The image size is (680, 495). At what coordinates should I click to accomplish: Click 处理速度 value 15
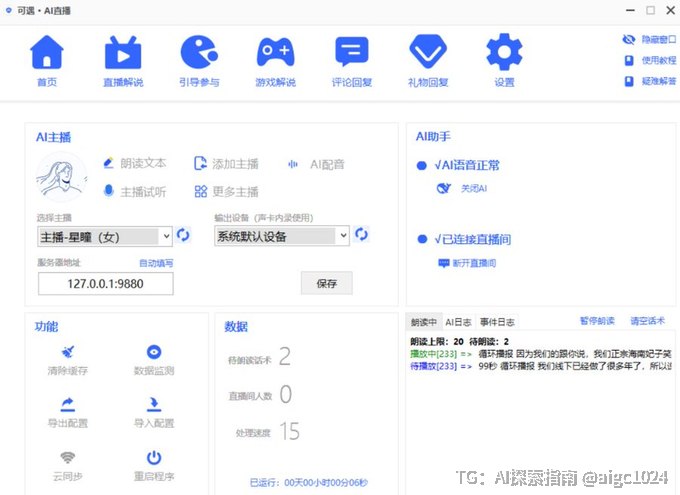pyautogui.click(x=290, y=431)
